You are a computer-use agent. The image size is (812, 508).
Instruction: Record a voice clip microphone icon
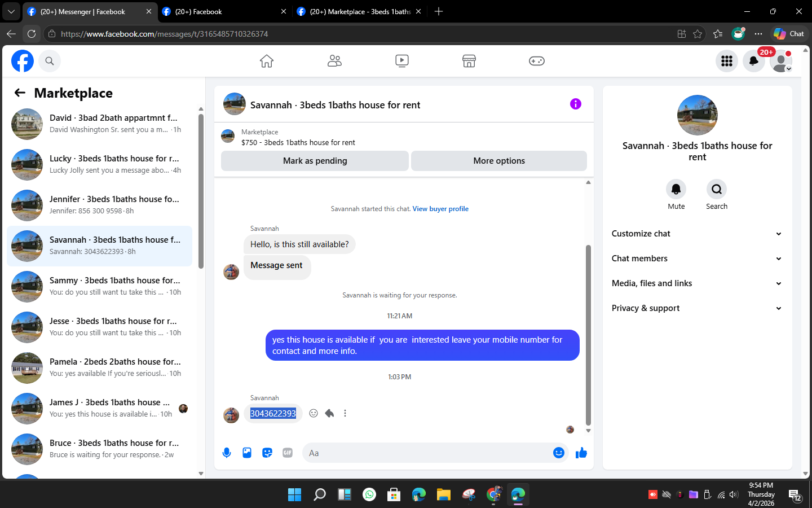coord(227,453)
